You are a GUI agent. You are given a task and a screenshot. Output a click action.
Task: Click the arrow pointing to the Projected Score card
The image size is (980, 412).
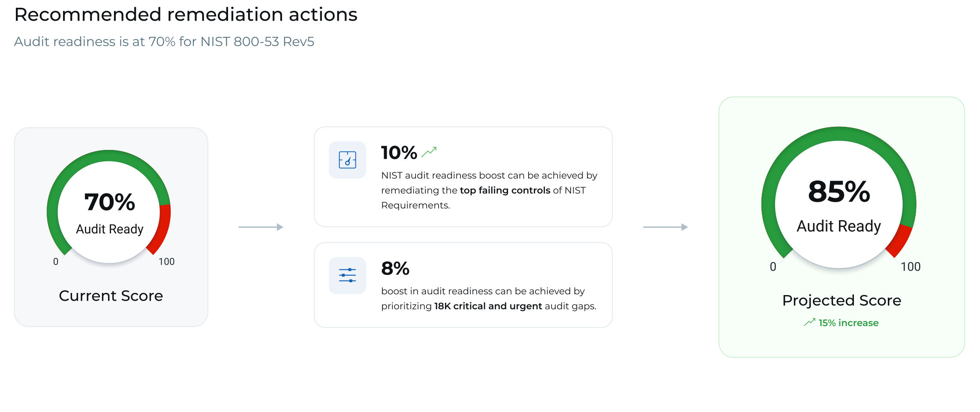tap(665, 227)
